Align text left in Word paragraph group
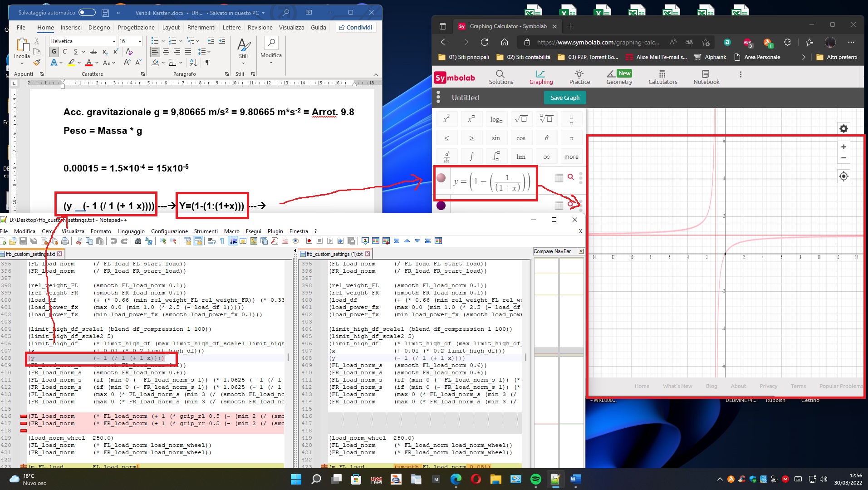The width and height of the screenshot is (868, 490). tap(155, 52)
